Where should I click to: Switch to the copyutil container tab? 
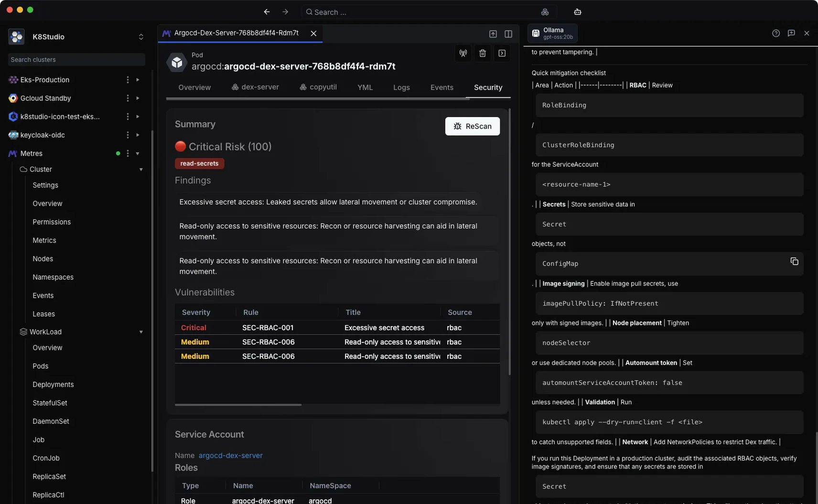tap(318, 87)
